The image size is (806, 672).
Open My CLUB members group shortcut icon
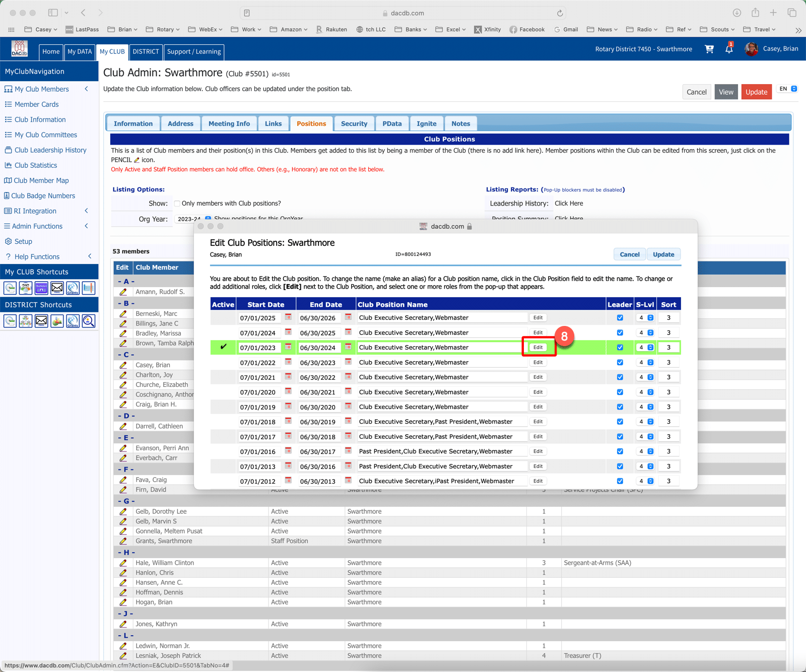point(26,288)
